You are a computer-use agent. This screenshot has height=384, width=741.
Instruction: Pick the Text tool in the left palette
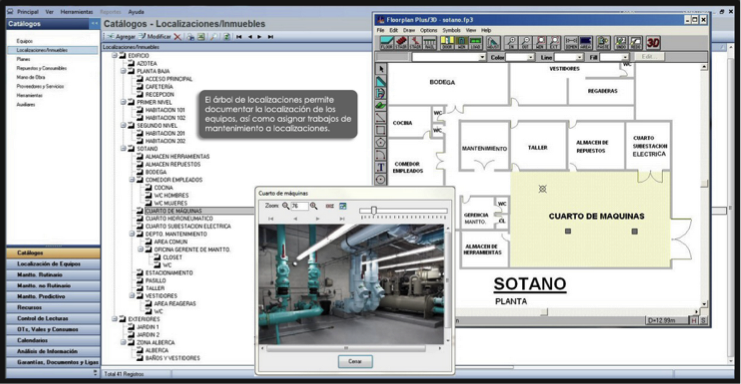pos(381,167)
